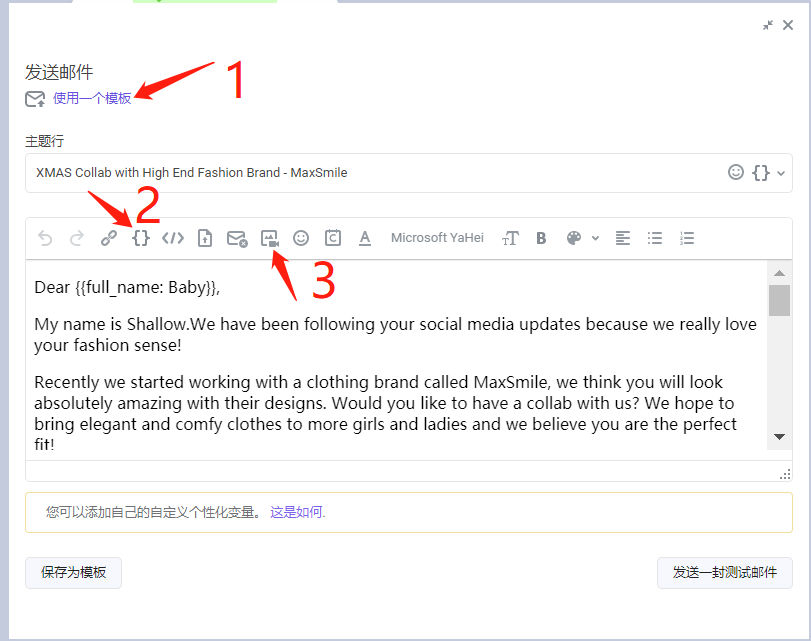Click 这是如何 help link
Viewport: 811px width, 641px height.
pos(297,512)
